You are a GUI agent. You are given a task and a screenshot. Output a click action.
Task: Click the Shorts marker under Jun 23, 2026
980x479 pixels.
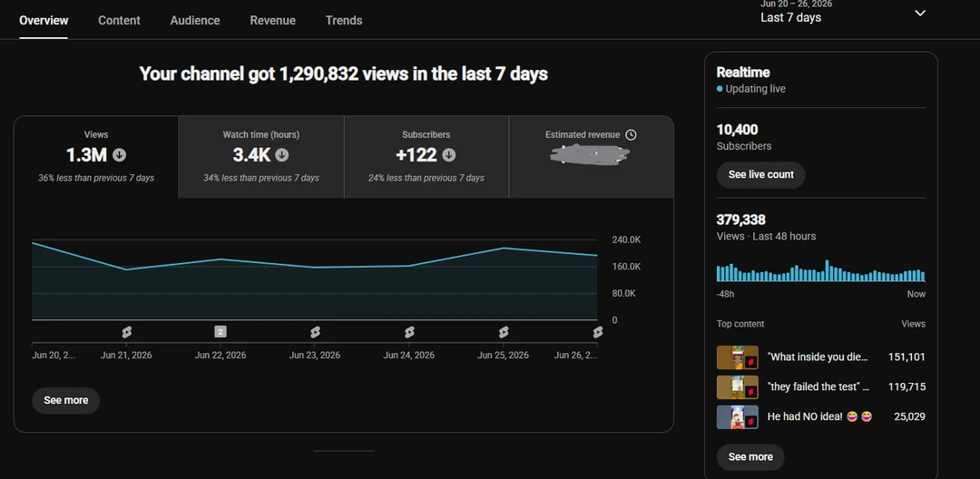315,332
